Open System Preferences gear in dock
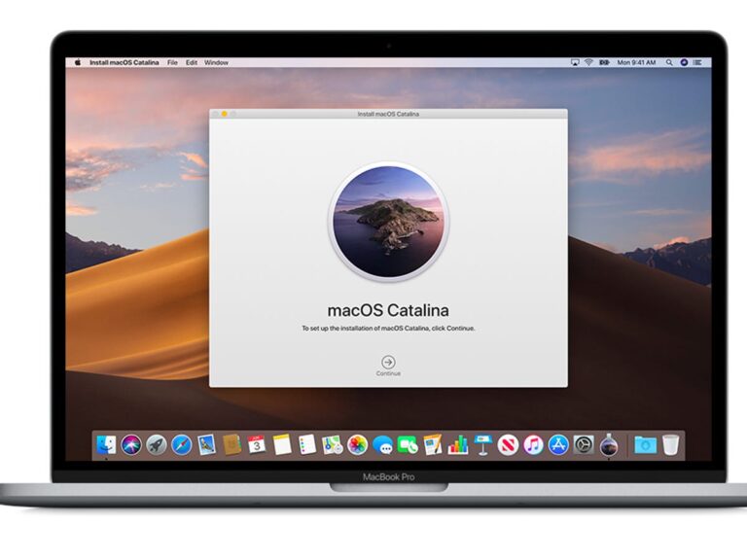Screen dimensions: 747x560 pos(584,445)
